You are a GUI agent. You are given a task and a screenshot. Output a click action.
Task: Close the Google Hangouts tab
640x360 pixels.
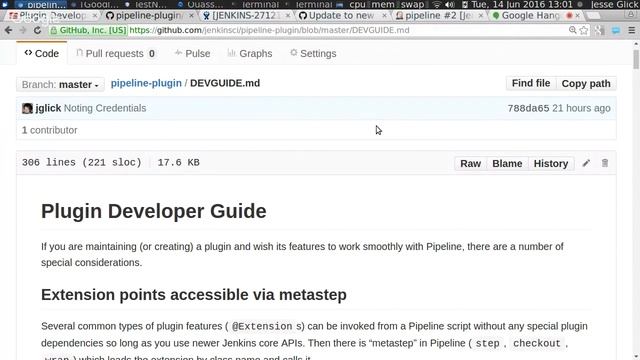coord(577,16)
